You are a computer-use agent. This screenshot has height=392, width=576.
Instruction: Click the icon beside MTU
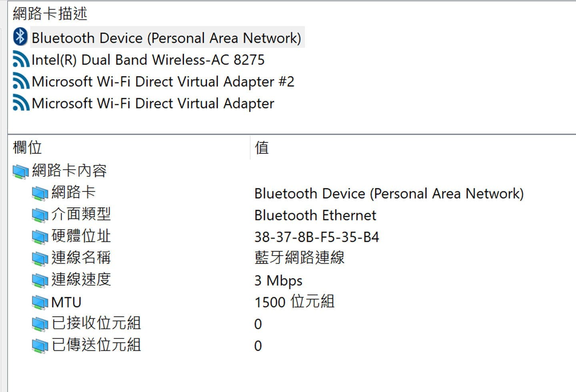[40, 302]
